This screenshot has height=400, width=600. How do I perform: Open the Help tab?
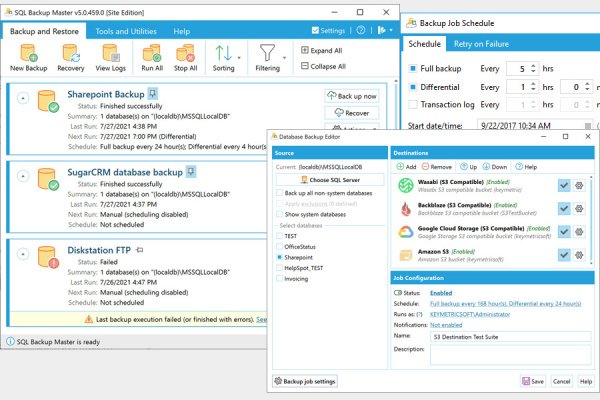tap(181, 31)
